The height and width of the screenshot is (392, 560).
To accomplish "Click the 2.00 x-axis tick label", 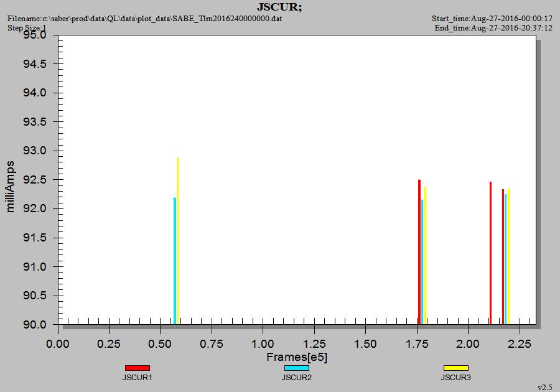I will click(x=468, y=344).
